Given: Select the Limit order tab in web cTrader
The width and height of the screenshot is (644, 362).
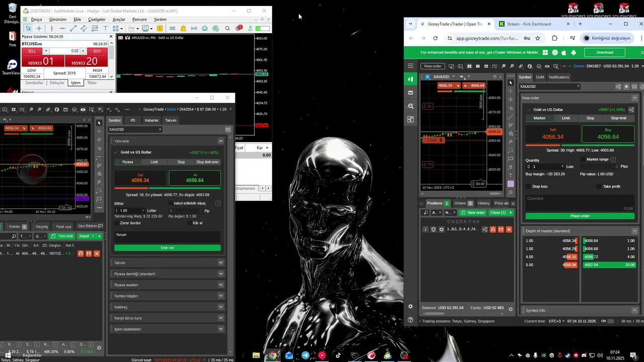Looking at the screenshot, I should 566,118.
